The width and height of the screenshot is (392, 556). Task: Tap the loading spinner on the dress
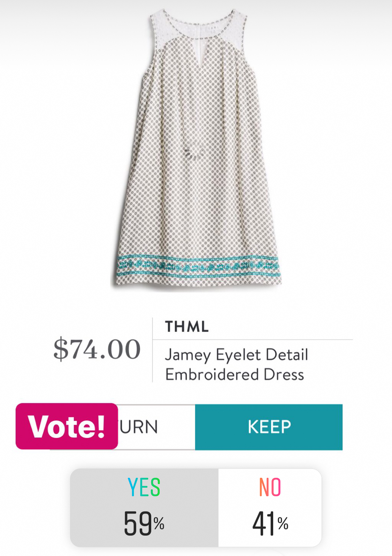pyautogui.click(x=195, y=154)
